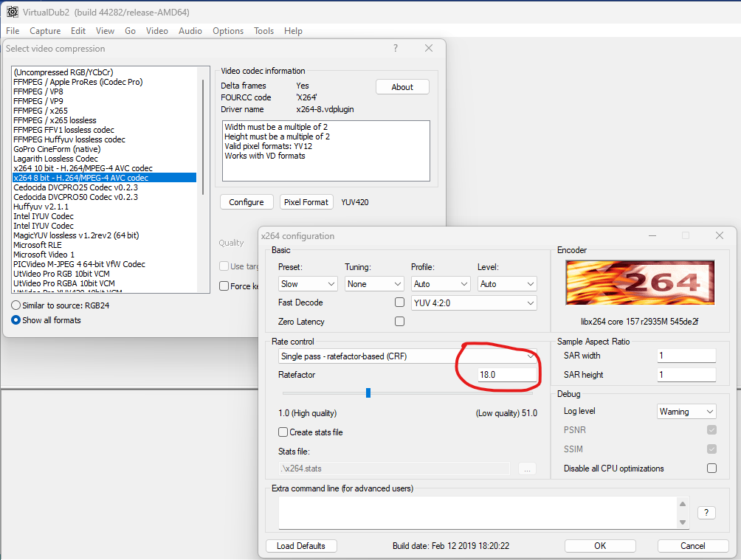Screen dimensions: 741x560
Task: Click the SAR width input field
Action: pos(686,356)
